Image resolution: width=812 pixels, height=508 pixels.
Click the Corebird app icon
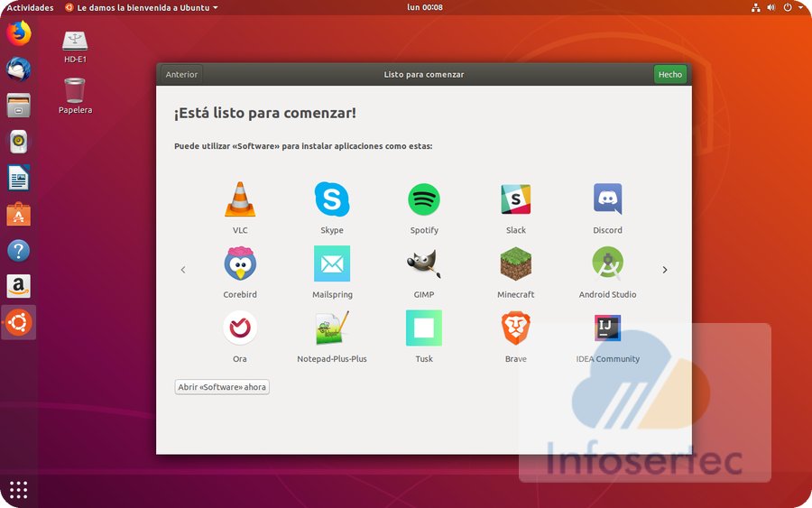(240, 264)
